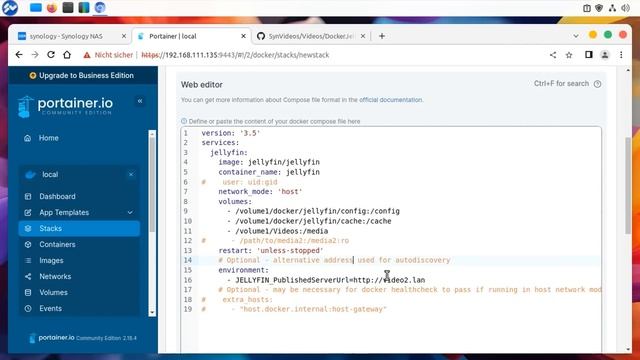
Task: Close the SynVideos GitHub tab
Action: pyautogui.click(x=363, y=36)
